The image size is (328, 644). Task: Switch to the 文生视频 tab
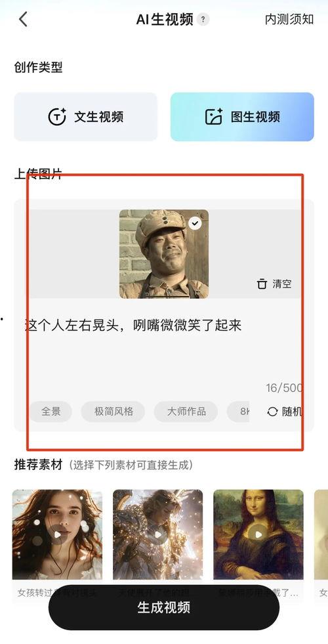click(x=86, y=117)
